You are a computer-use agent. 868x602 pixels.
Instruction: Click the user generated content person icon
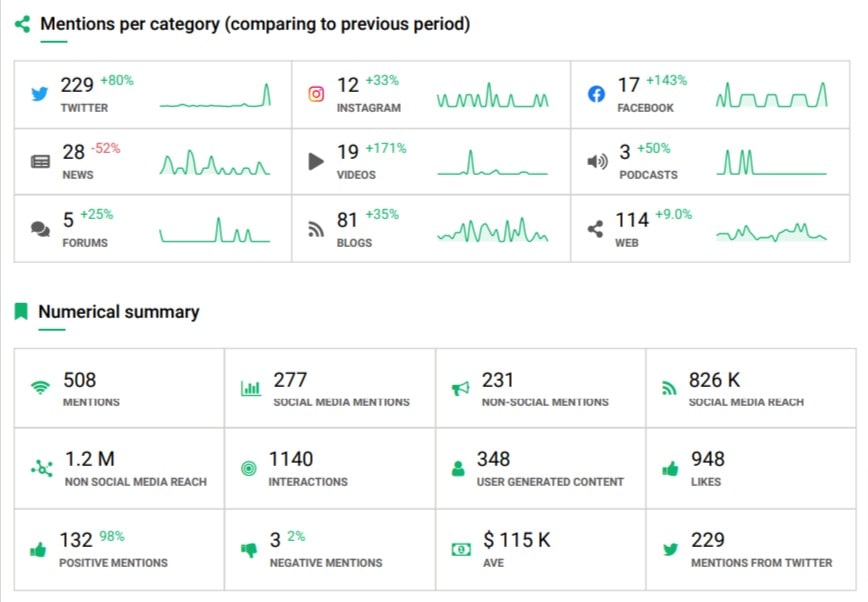459,468
